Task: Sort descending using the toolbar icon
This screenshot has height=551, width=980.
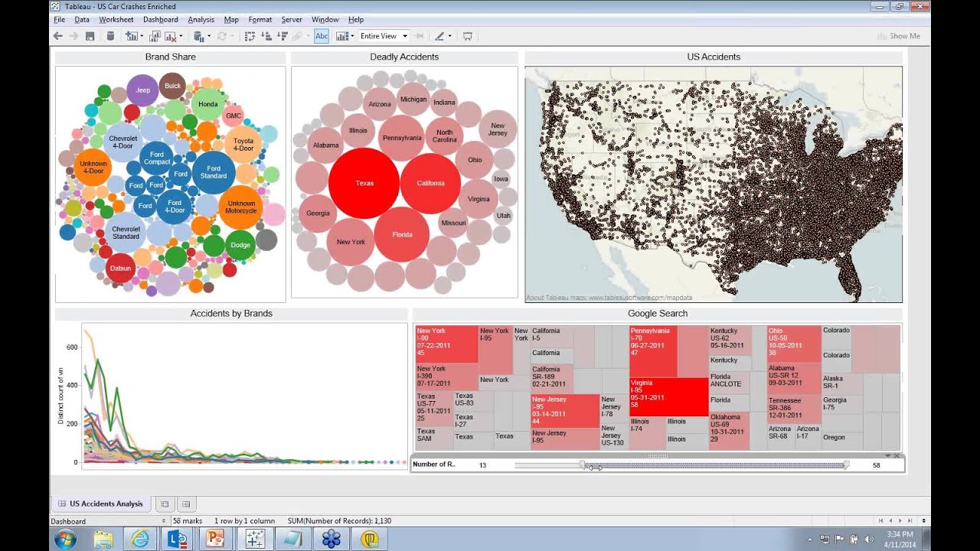Action: [x=283, y=36]
